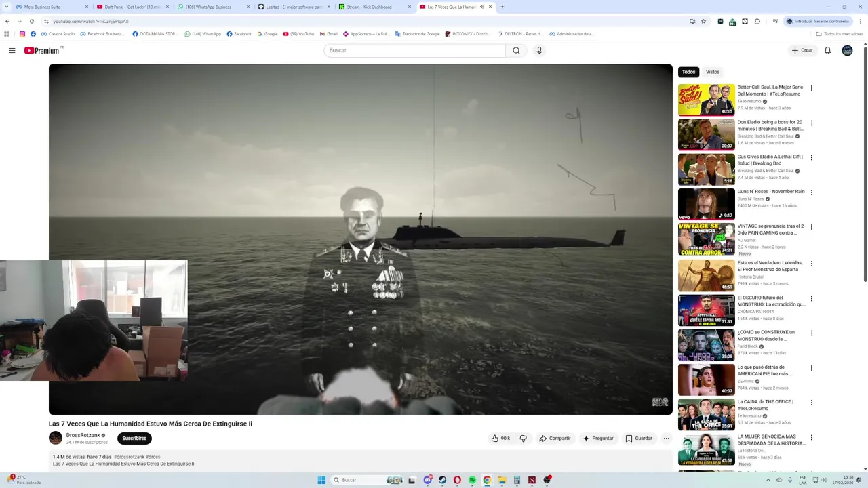The image size is (868, 488).
Task: Open Instagram bookmark icon
Action: point(22,34)
